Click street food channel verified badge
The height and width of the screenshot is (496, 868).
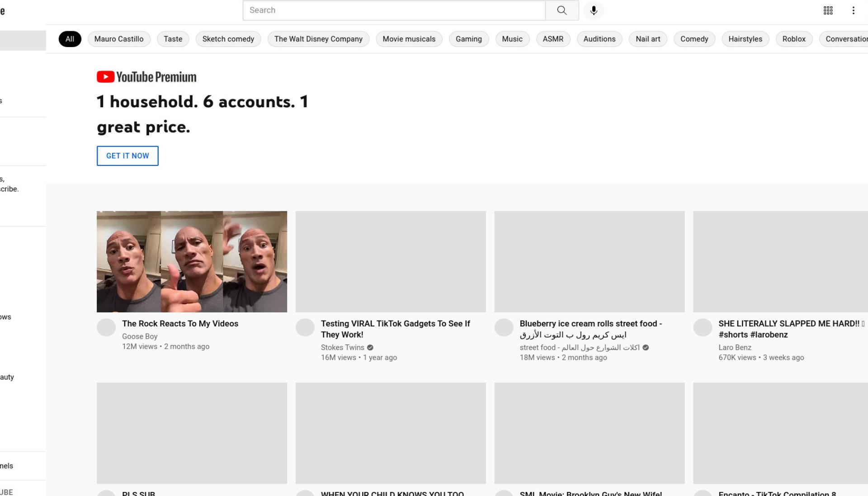pyautogui.click(x=646, y=348)
